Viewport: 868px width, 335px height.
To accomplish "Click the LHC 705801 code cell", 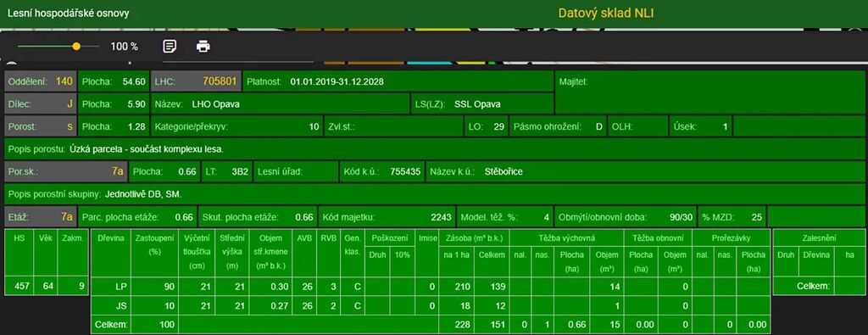I will (196, 81).
